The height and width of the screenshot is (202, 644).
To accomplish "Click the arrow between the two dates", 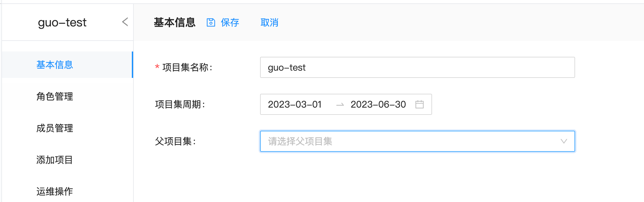I will (x=339, y=105).
